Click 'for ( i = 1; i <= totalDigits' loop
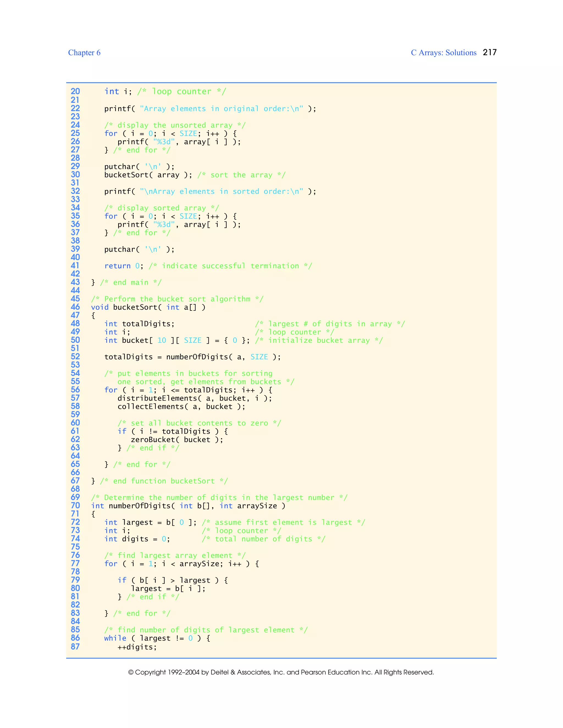563x728 pixels. (x=188, y=390)
